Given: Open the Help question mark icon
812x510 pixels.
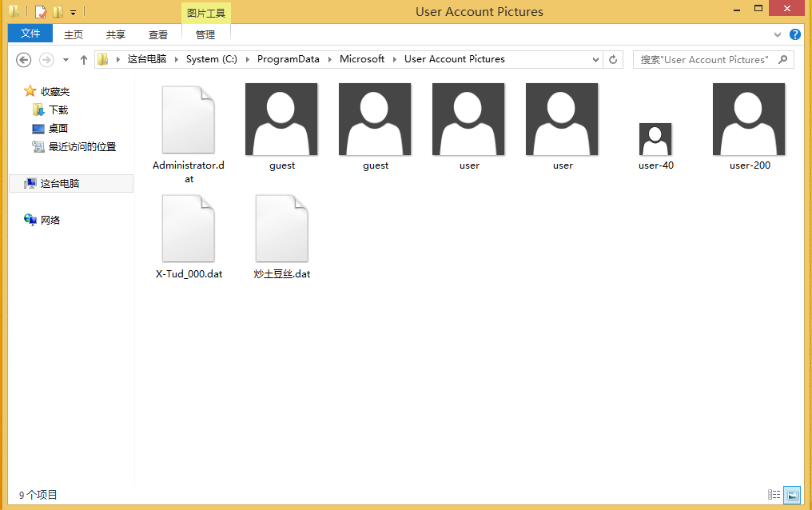Looking at the screenshot, I should [x=795, y=34].
